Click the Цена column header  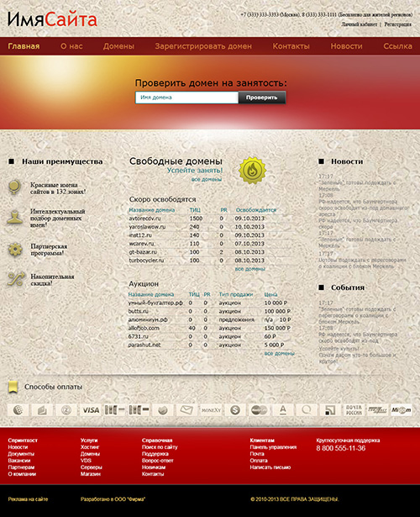tap(270, 294)
